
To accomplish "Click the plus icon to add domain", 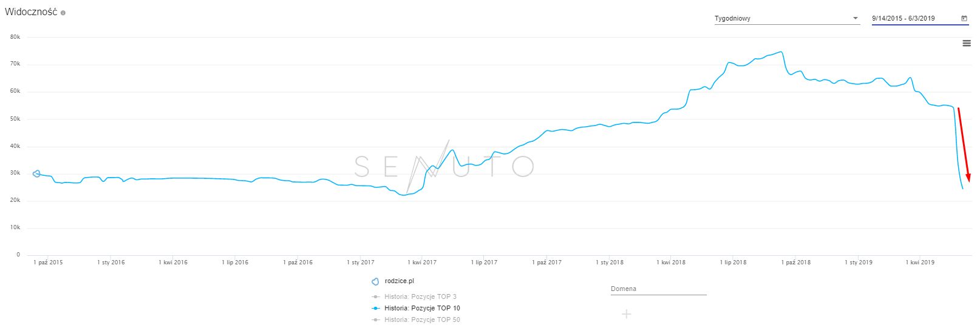I will point(627,314).
